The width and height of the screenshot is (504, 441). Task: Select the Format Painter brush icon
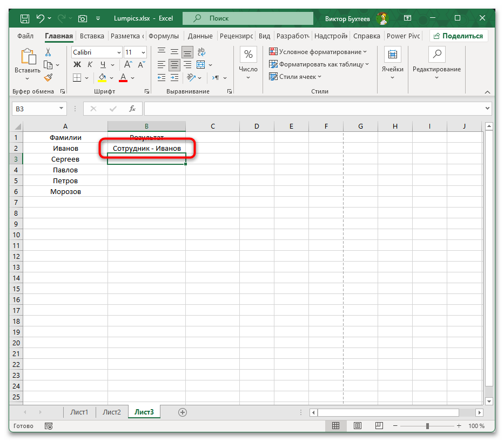point(48,77)
